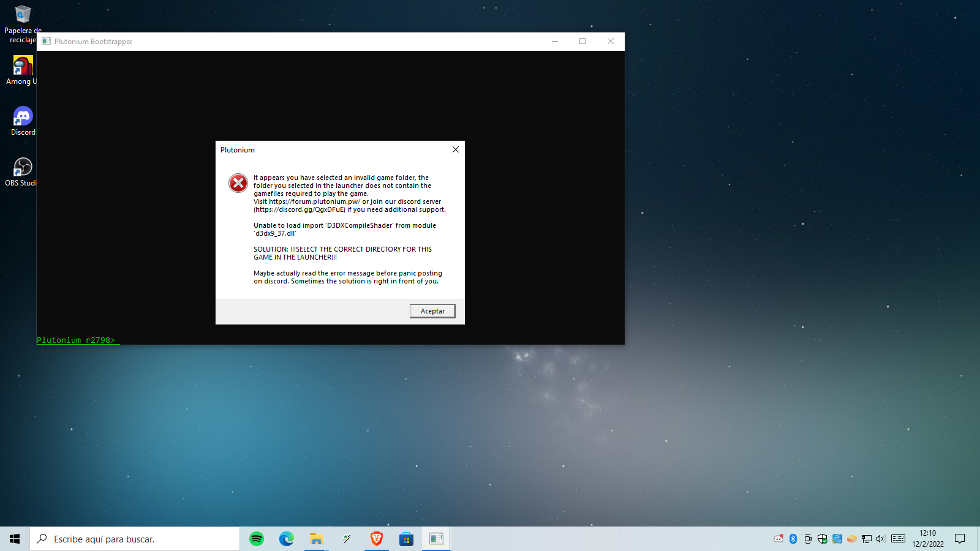Click the Bluetooth tray icon
The width and height of the screenshot is (980, 551).
coord(793,539)
